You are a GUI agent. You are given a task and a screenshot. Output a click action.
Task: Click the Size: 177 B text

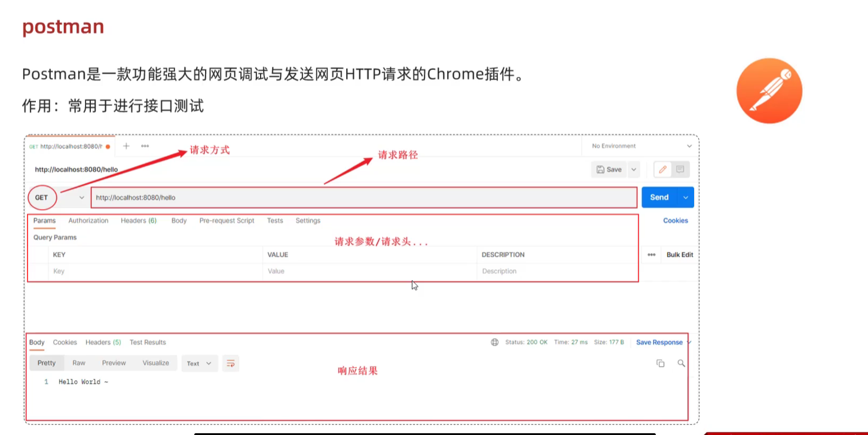click(x=609, y=342)
